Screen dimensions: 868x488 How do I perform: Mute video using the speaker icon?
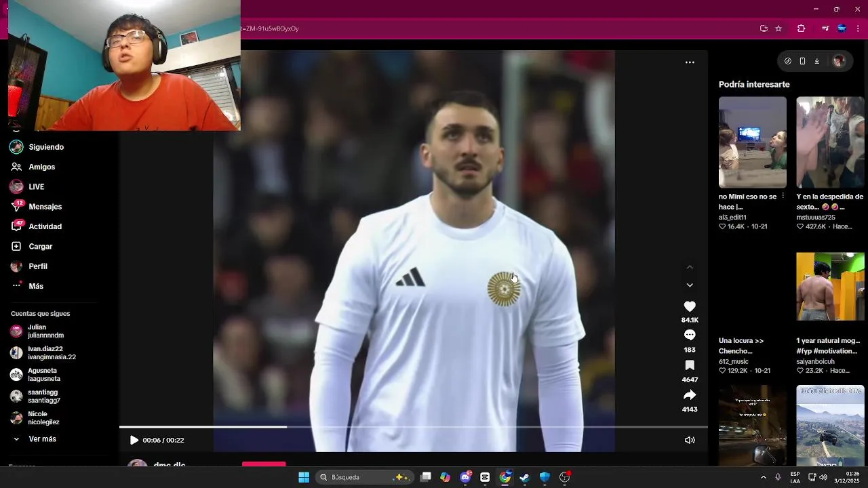click(x=690, y=441)
